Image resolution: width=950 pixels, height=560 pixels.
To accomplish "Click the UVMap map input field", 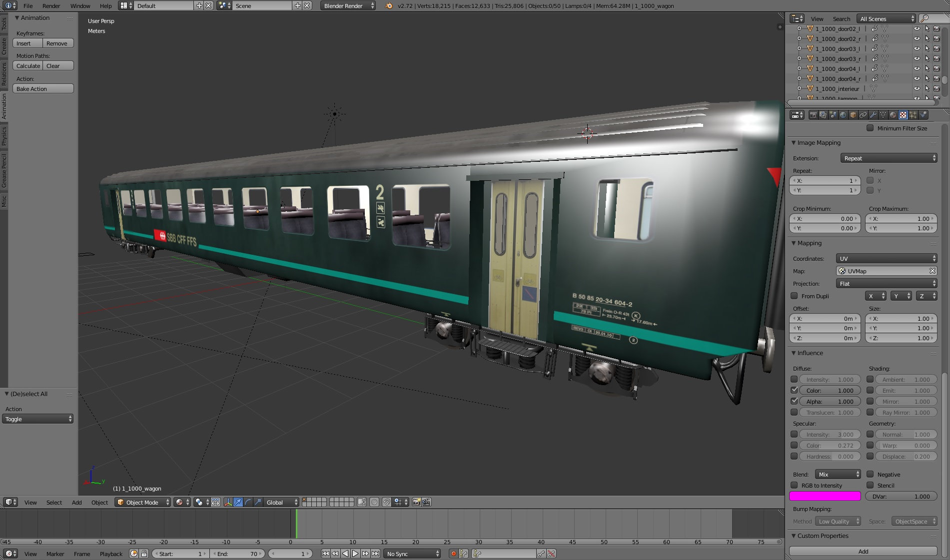I will click(887, 271).
